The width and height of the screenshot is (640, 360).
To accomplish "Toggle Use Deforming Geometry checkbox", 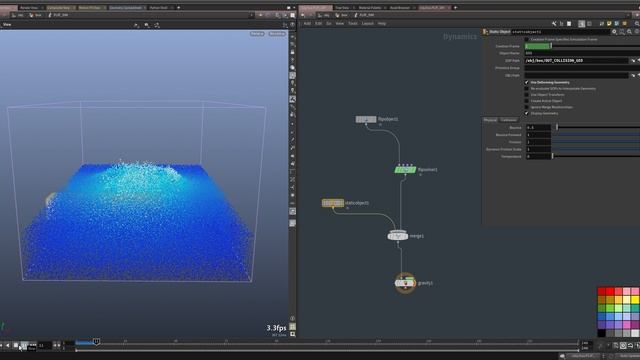I will [527, 82].
